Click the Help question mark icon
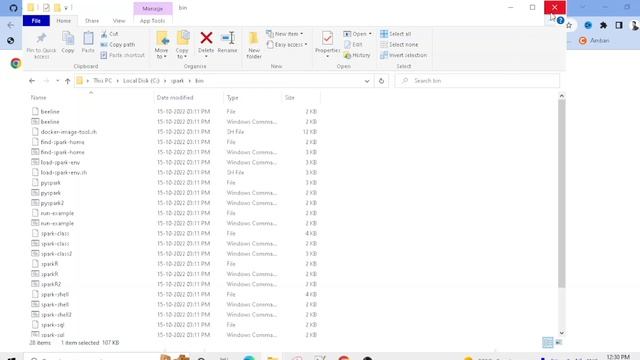This screenshot has height=360, width=640. click(x=561, y=20)
